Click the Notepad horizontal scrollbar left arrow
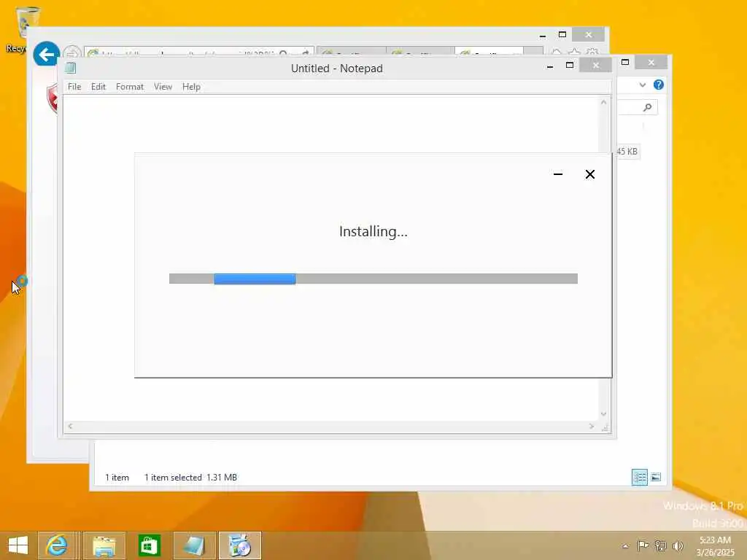Image resolution: width=747 pixels, height=560 pixels. click(70, 426)
